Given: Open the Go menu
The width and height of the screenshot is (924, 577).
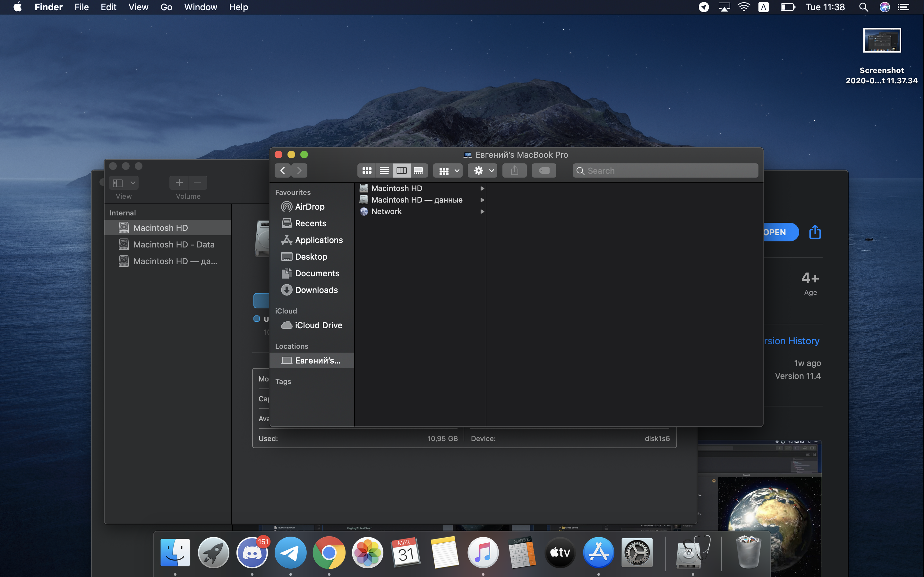Looking at the screenshot, I should (x=166, y=7).
